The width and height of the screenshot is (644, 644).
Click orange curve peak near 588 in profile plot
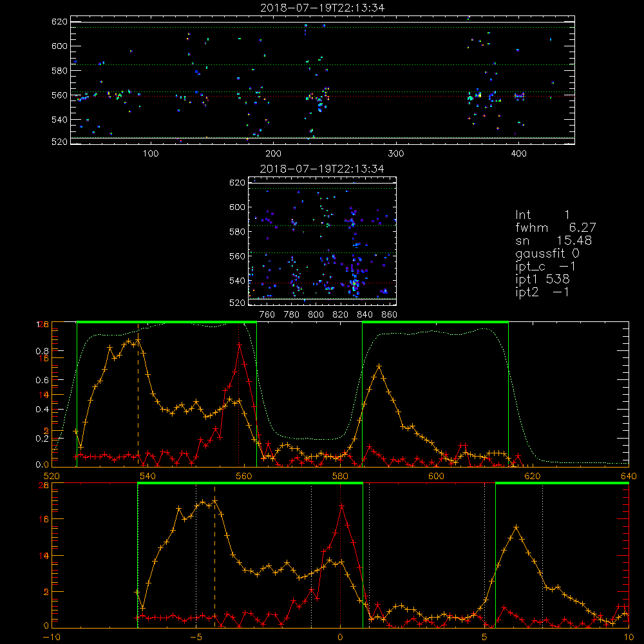point(379,366)
